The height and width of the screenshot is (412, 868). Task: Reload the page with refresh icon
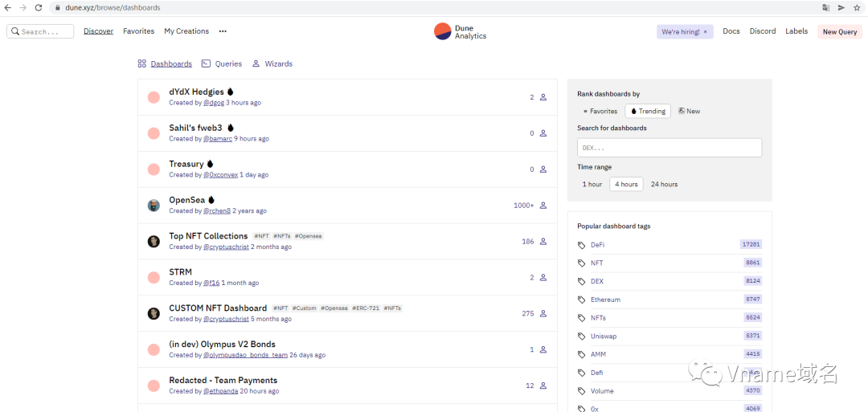(39, 8)
